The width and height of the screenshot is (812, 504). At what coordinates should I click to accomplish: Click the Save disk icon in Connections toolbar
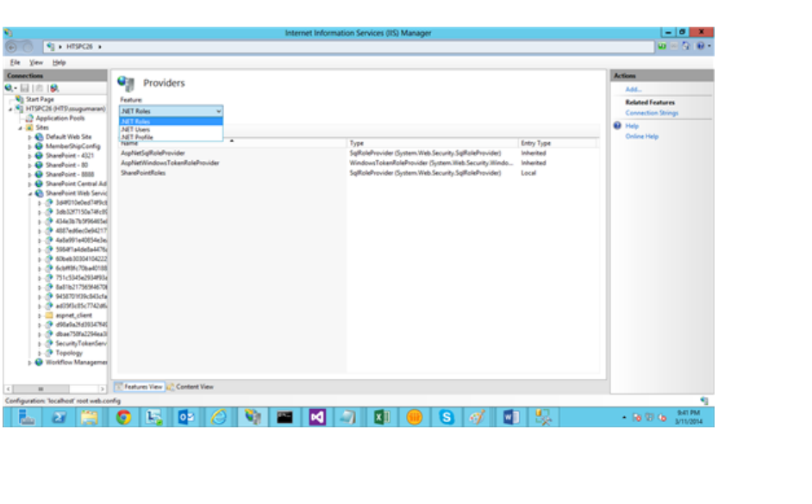(x=24, y=88)
